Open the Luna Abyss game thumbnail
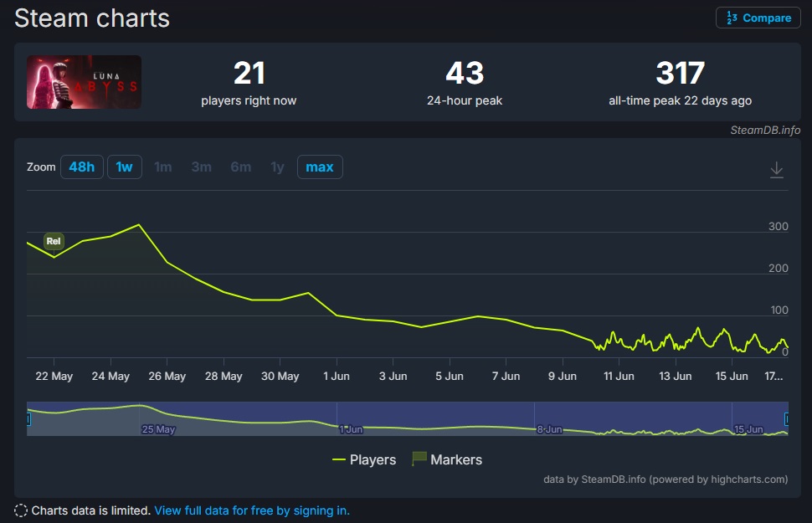The image size is (812, 523). click(x=84, y=82)
